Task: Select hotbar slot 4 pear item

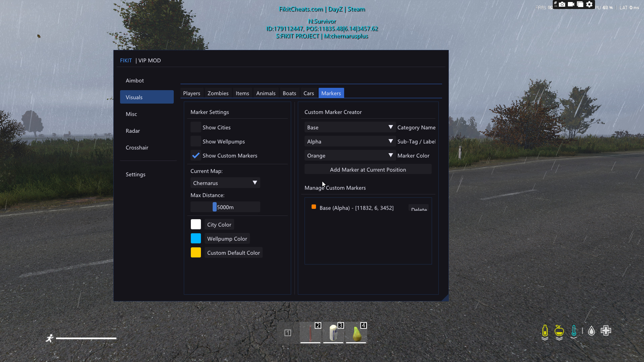Action: point(356,333)
